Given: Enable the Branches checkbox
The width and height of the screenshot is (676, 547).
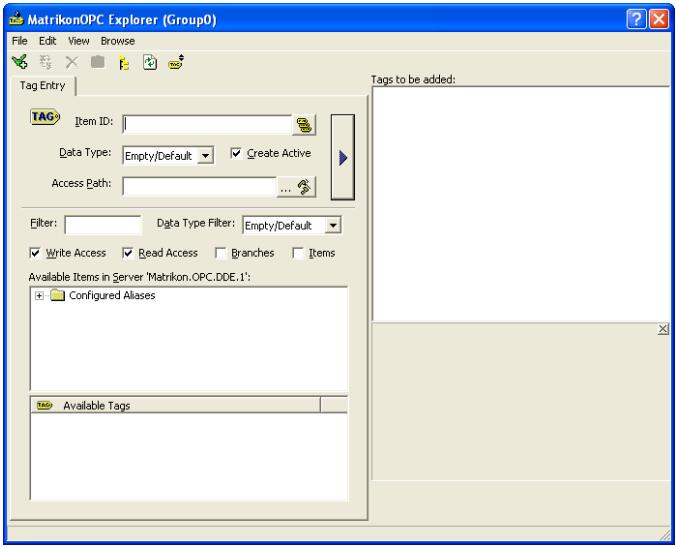Looking at the screenshot, I should (220, 253).
